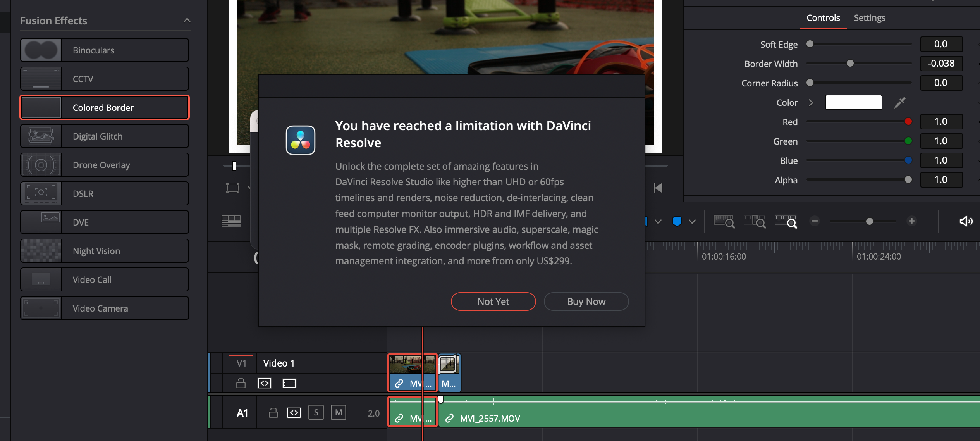Toggle lock on Video 1 track
980x441 pixels.
point(241,383)
